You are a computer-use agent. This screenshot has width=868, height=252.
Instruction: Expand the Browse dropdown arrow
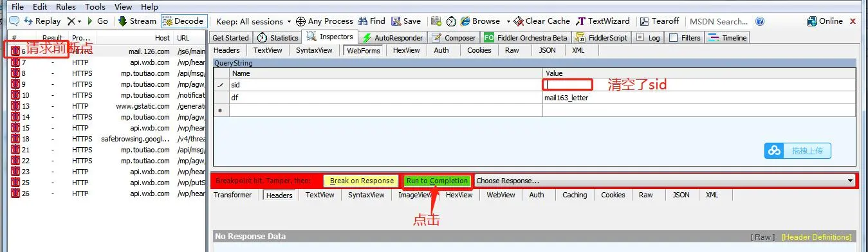click(508, 21)
